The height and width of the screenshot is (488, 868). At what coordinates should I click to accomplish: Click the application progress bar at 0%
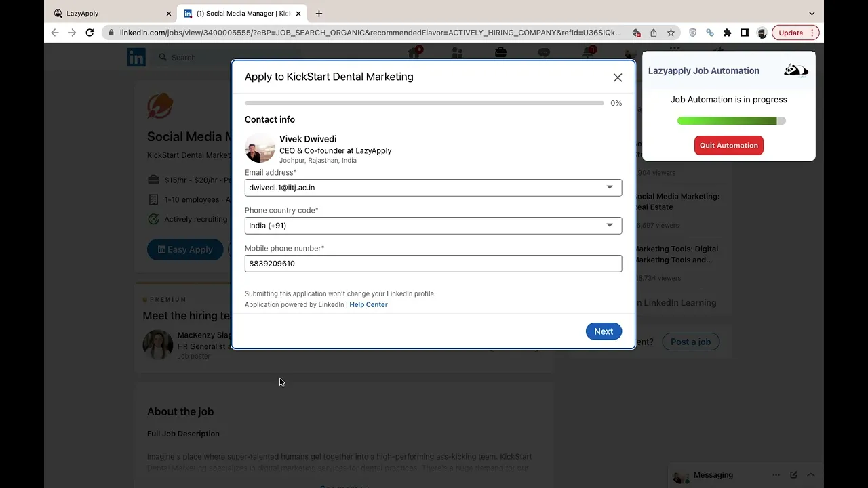pos(425,103)
